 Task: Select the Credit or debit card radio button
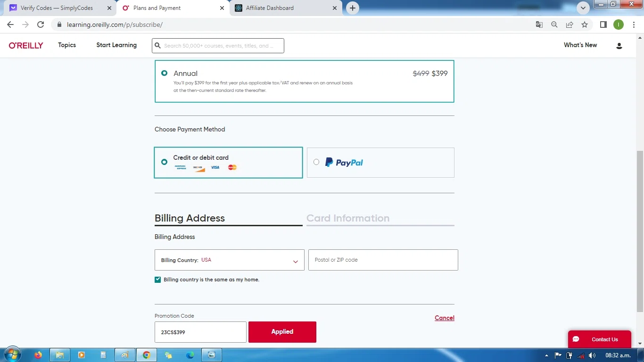point(164,162)
